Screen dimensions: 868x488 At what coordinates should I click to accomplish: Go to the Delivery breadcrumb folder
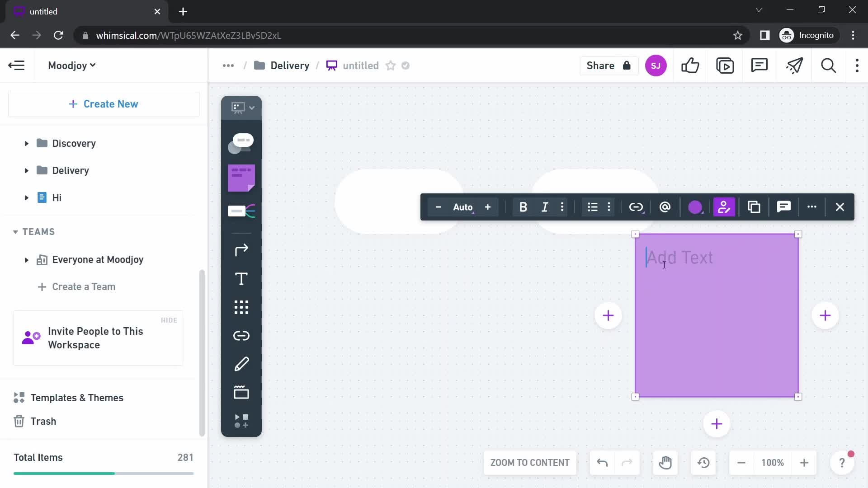(x=282, y=66)
